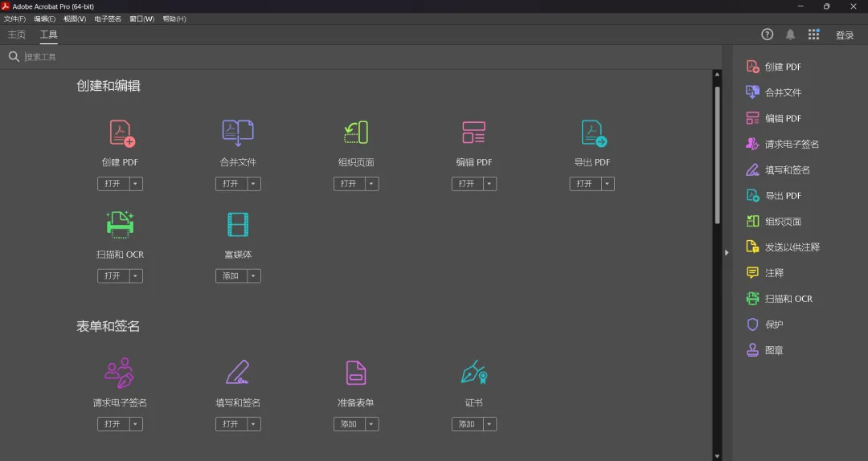Open 图章 stamp tool in right sidebar

pos(764,350)
